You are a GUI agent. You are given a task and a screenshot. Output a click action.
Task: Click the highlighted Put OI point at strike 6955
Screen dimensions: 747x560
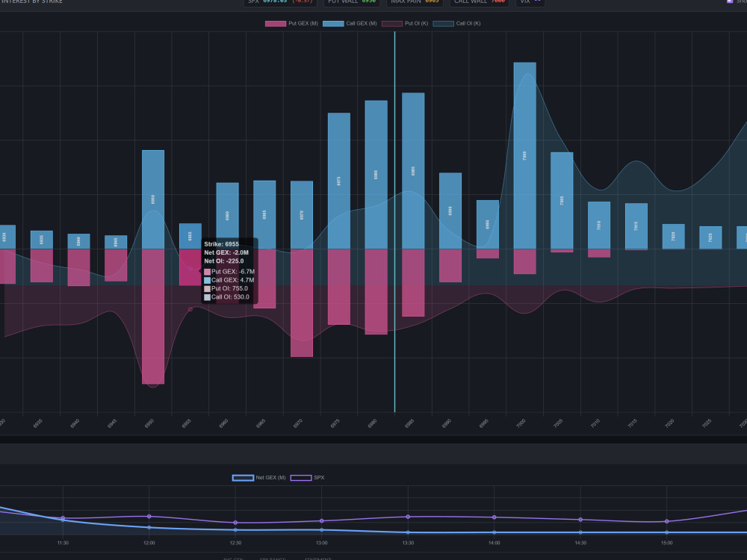190,310
